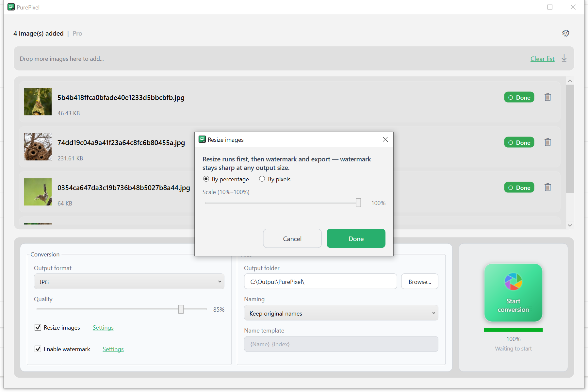
Task: Click the 100% value beside Scale slider
Action: pos(378,203)
